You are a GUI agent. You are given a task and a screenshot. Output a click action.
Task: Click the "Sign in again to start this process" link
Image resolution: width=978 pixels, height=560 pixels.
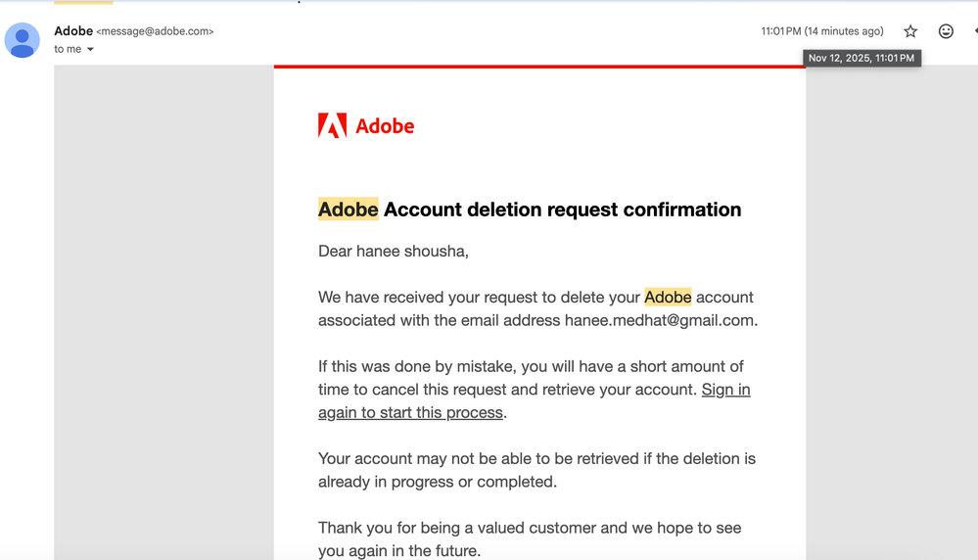coord(534,401)
